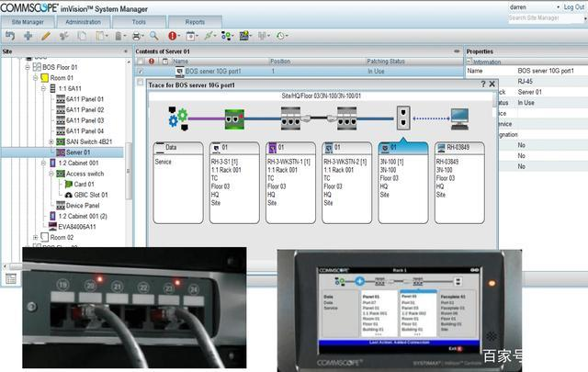Viewport: 588px width, 372px height.
Task: Click the pencil Edit icon
Action: point(46,36)
